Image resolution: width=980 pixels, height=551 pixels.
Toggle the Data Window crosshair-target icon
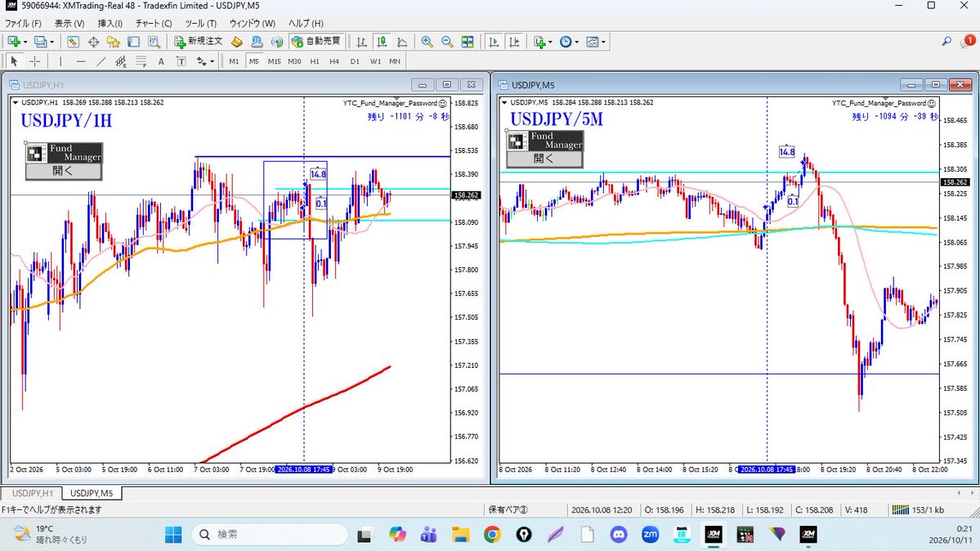(x=94, y=42)
